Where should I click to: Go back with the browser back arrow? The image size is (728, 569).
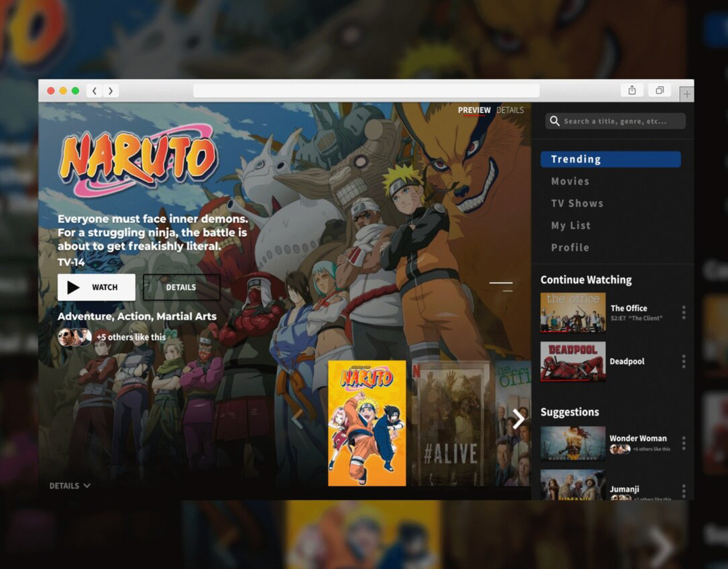click(95, 90)
